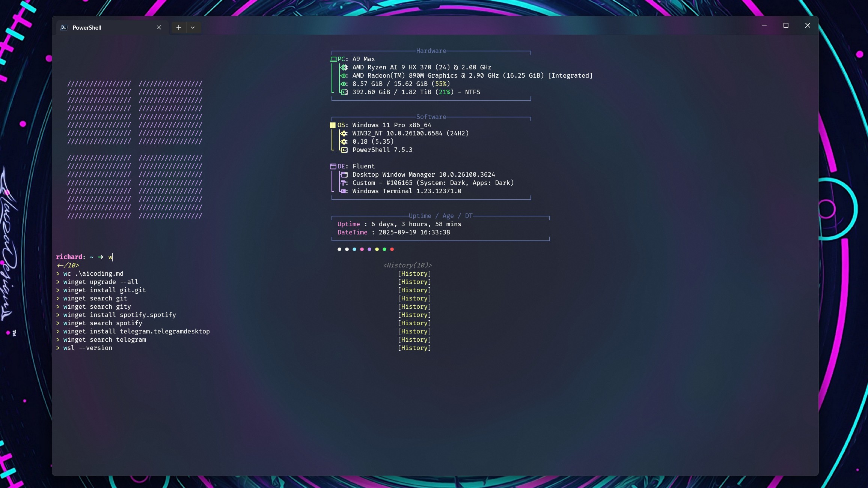Screen dimensions: 868x488
Task: Select 'wsl --version' history suggestion
Action: (x=87, y=348)
